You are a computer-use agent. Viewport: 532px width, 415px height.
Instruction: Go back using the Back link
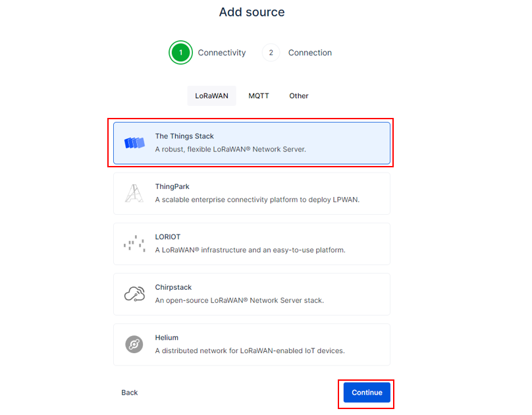click(x=130, y=393)
